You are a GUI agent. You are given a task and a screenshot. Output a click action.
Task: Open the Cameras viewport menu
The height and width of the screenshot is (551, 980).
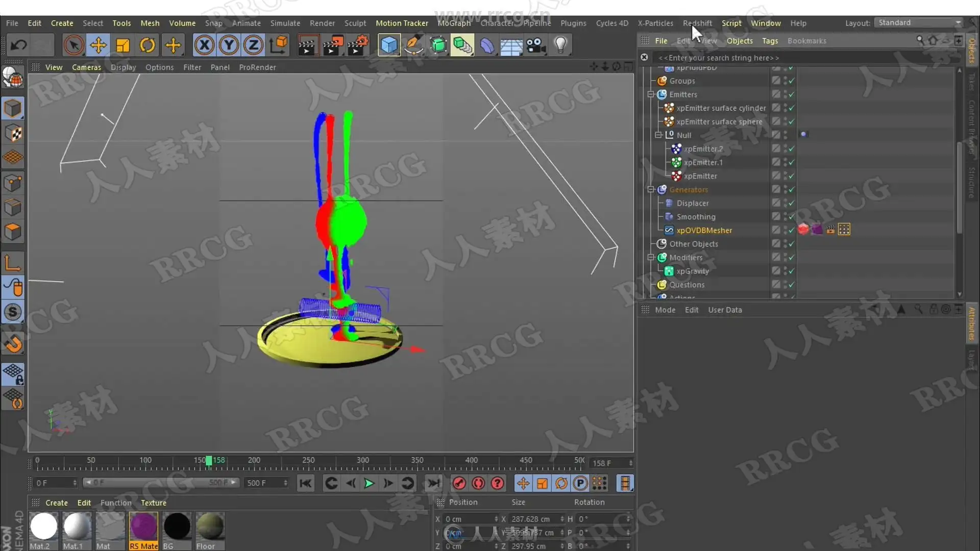(x=86, y=67)
